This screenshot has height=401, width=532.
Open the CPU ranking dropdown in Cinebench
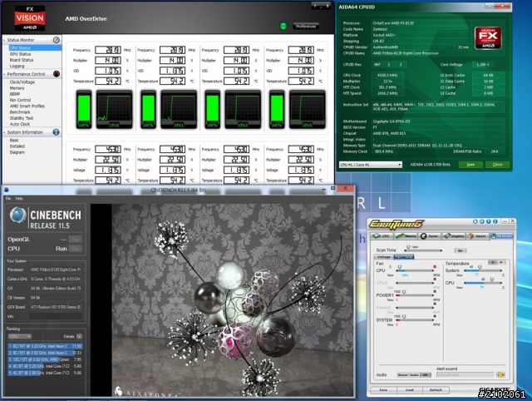20,336
